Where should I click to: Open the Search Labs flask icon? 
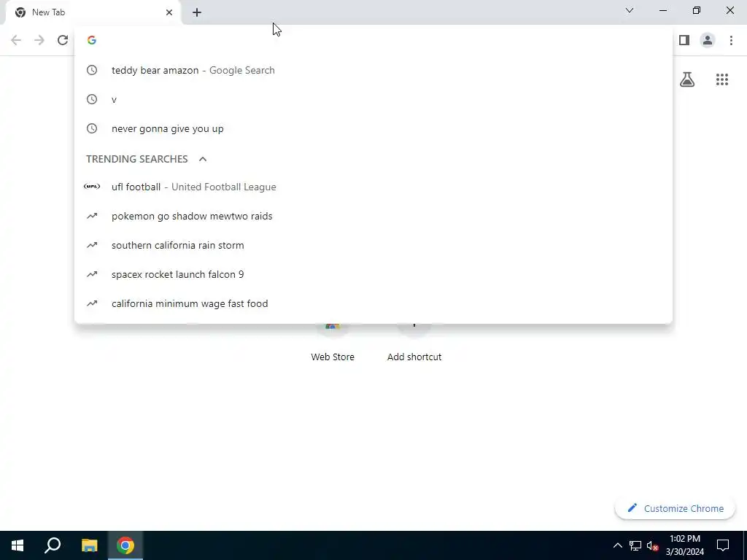click(x=687, y=79)
